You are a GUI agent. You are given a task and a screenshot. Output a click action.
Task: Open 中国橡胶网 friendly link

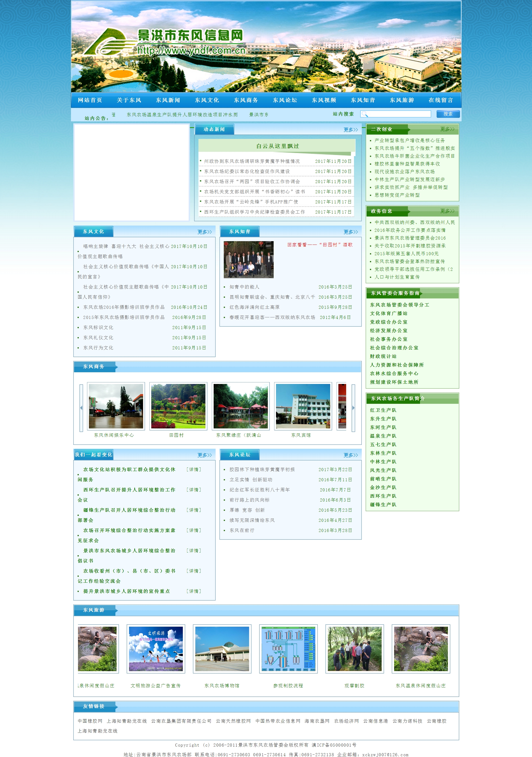pos(90,721)
